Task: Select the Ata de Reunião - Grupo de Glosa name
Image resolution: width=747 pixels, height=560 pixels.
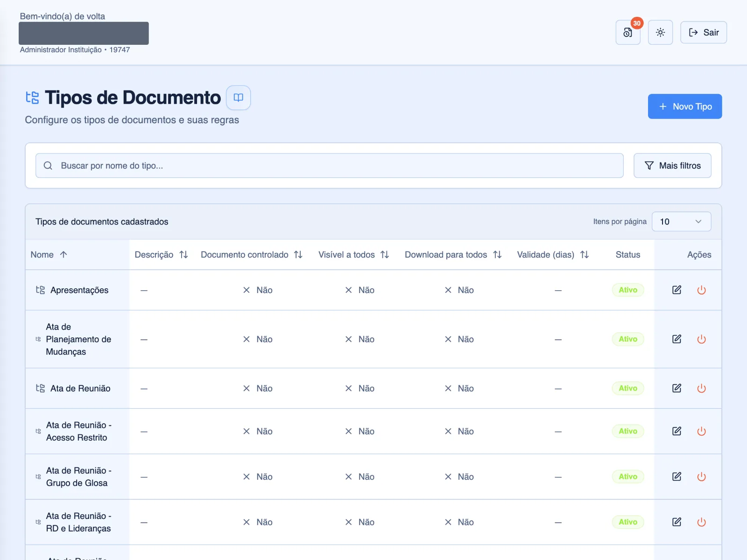Action: tap(78, 476)
